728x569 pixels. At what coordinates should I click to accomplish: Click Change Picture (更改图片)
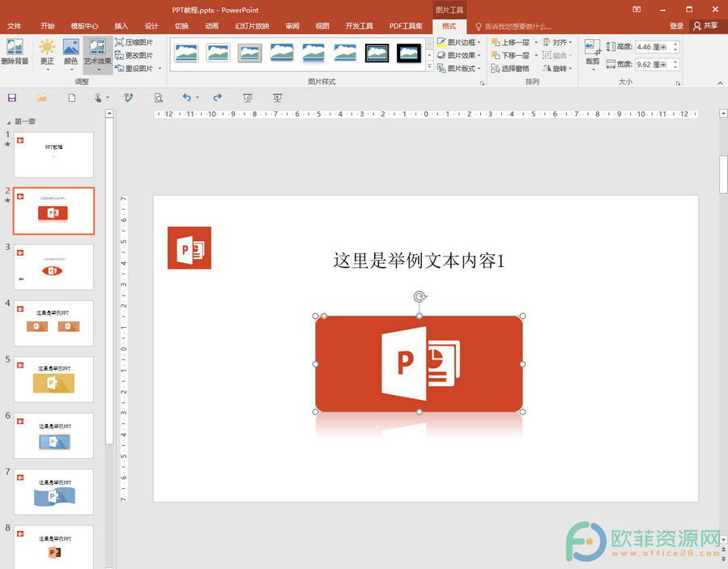[x=134, y=55]
